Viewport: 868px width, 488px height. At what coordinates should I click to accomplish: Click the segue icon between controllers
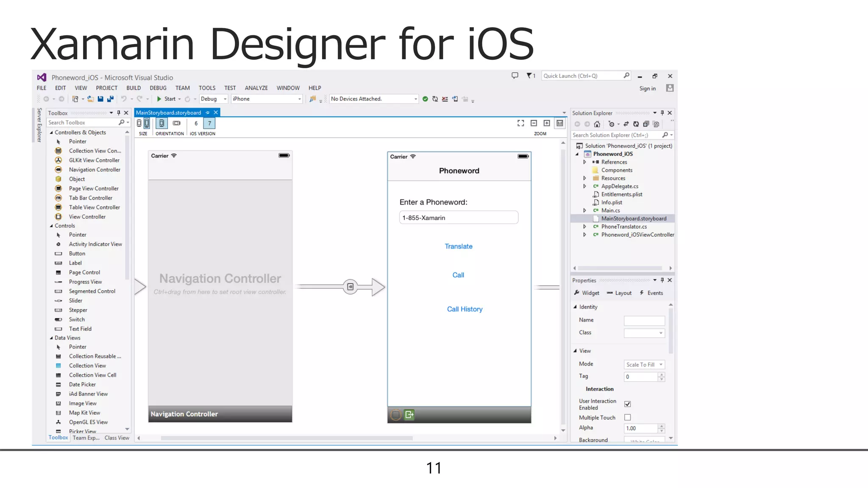351,287
